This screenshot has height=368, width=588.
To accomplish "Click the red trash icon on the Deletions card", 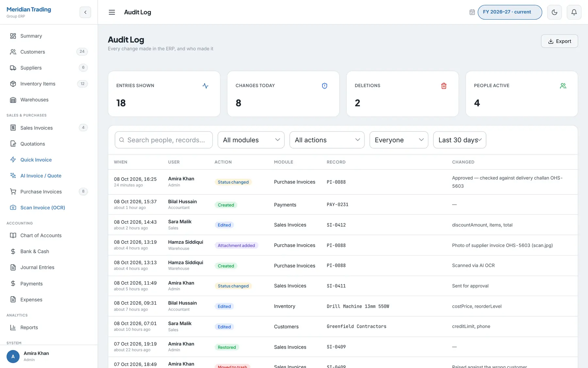I will (x=444, y=86).
